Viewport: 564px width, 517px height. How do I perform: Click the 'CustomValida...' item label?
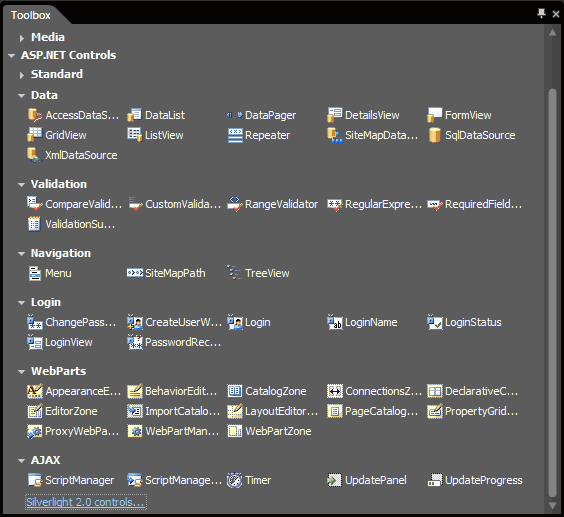click(183, 204)
